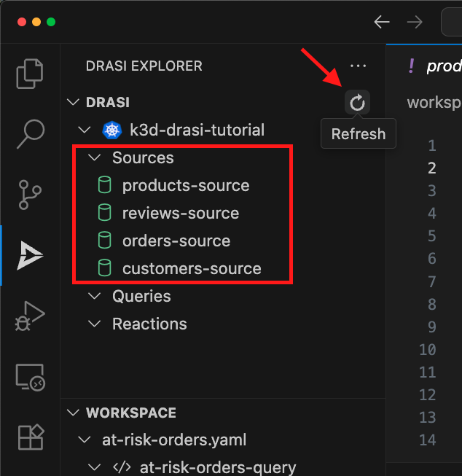Select the Drasi icon in activity bar
The image size is (462, 476).
[x=30, y=255]
